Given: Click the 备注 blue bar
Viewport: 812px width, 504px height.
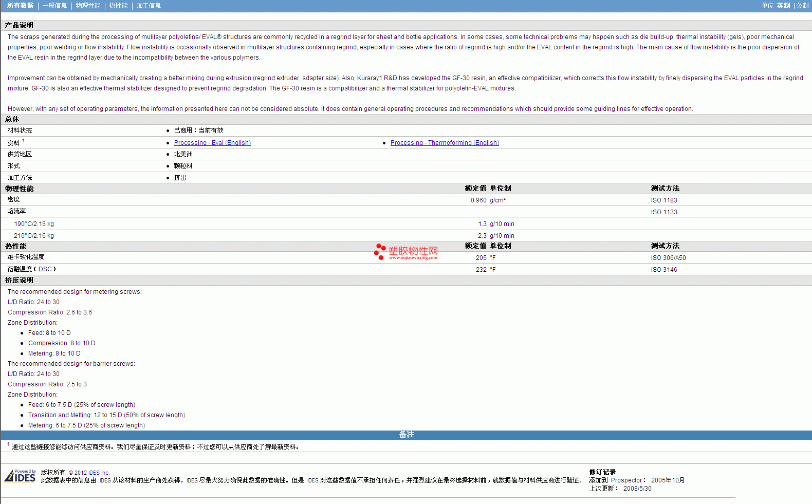Looking at the screenshot, I should pyautogui.click(x=406, y=435).
